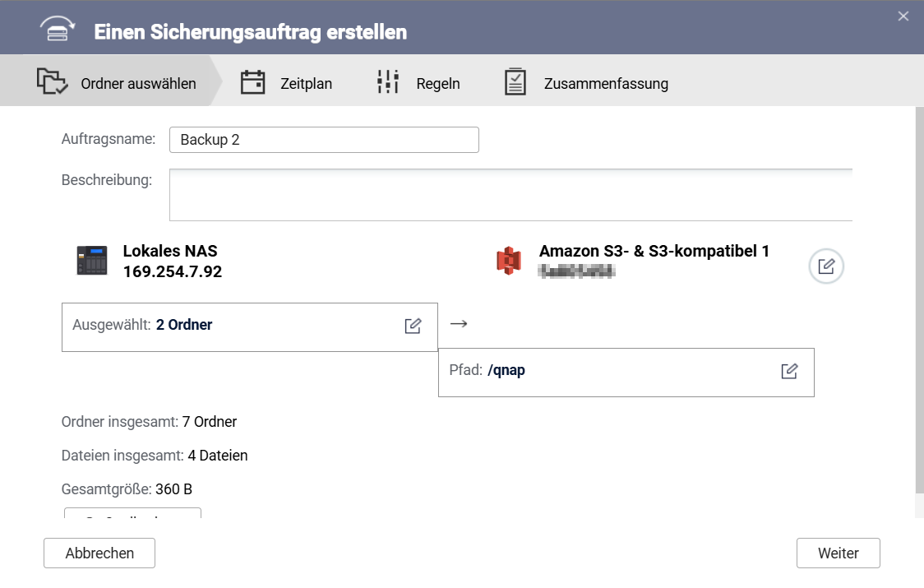
Task: Close the backup job dialog
Action: click(x=903, y=16)
